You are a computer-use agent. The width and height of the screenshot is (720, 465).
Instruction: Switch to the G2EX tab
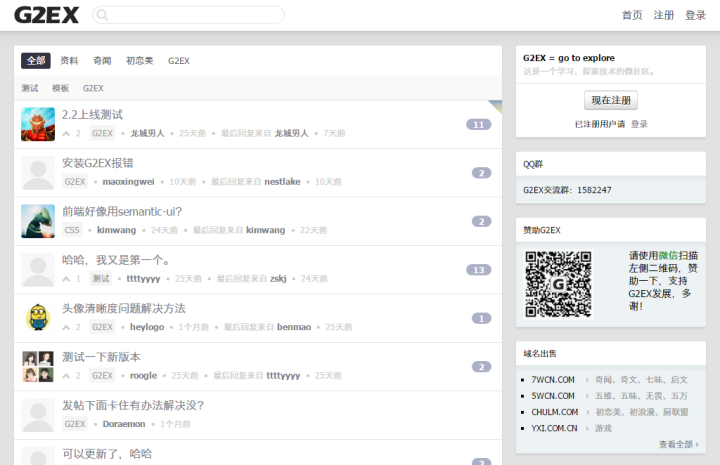pos(179,61)
